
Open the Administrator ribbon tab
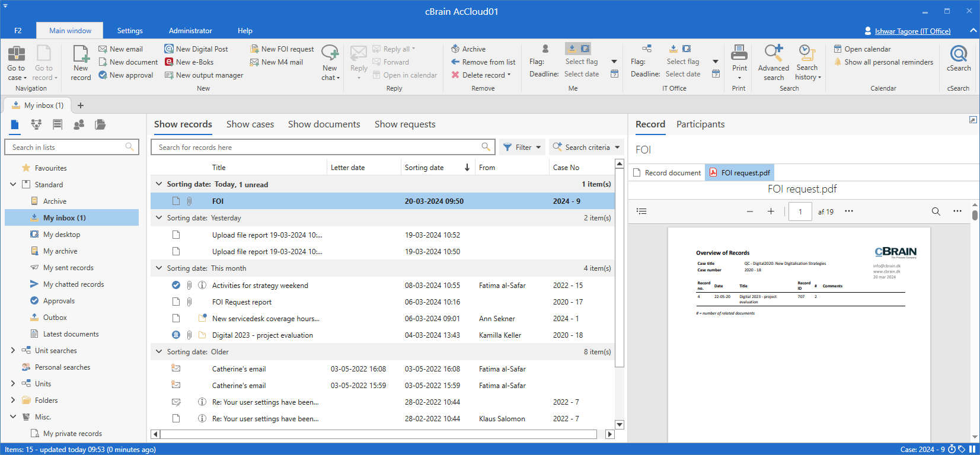[x=190, y=31]
